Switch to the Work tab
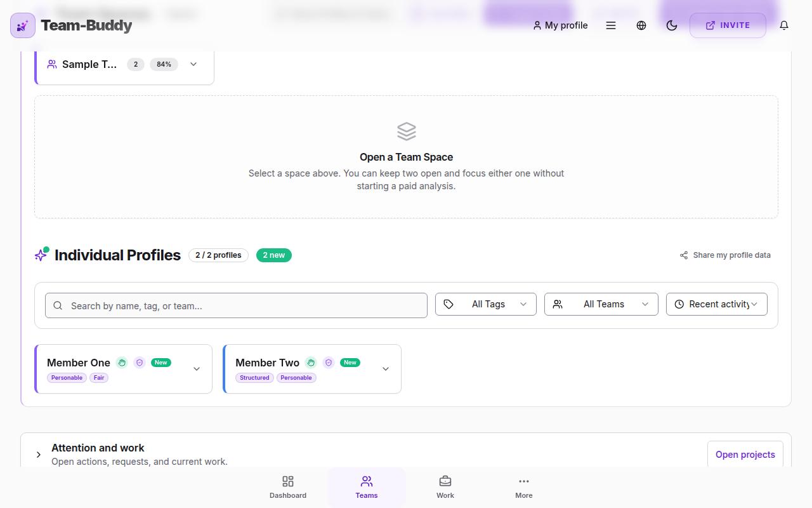The width and height of the screenshot is (812, 508). [445, 487]
